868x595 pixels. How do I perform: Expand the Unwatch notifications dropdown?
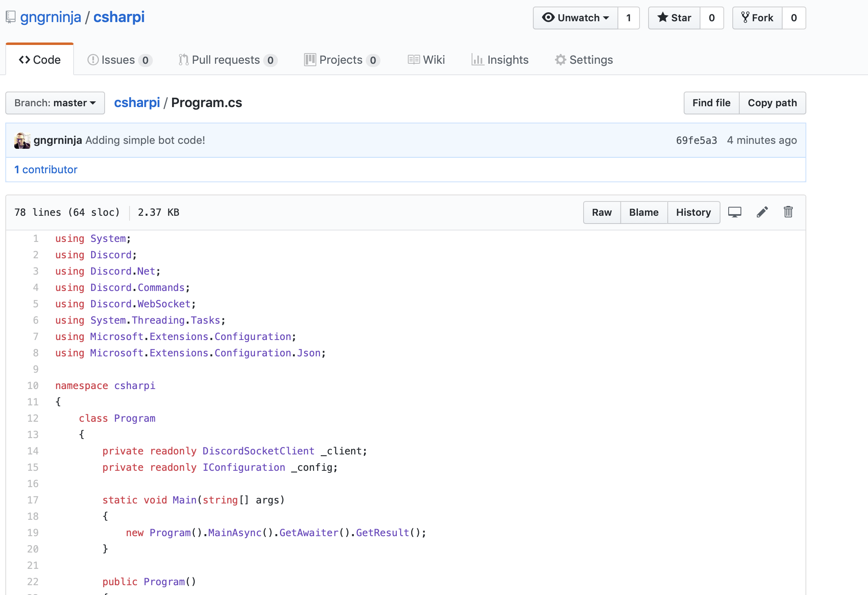click(x=575, y=18)
